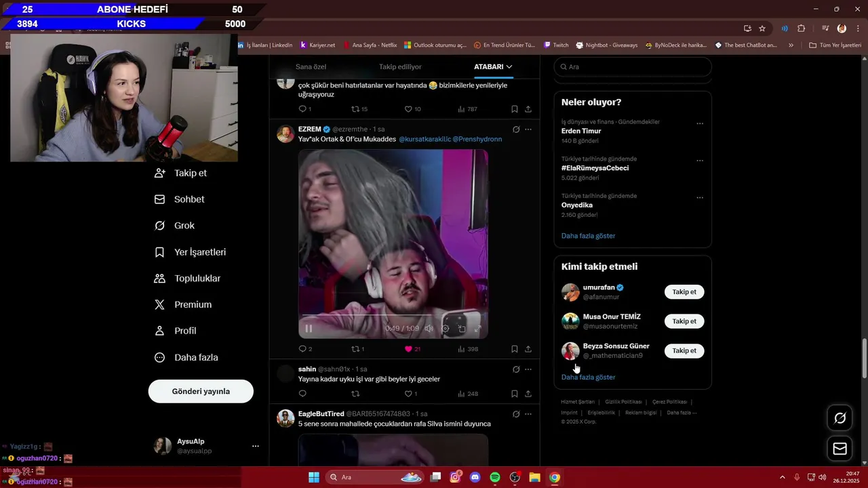Follow Beyza Sonsuz Güner
The image size is (868, 488).
684,350
